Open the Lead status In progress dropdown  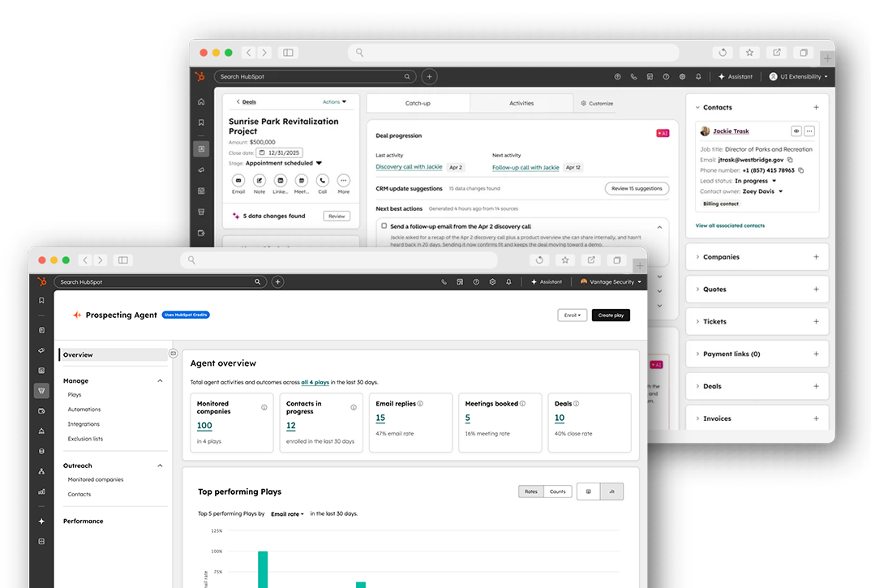pyautogui.click(x=756, y=181)
